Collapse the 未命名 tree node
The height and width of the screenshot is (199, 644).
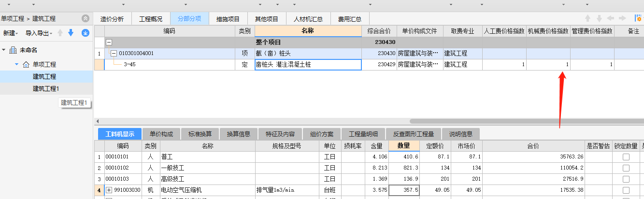[4, 50]
